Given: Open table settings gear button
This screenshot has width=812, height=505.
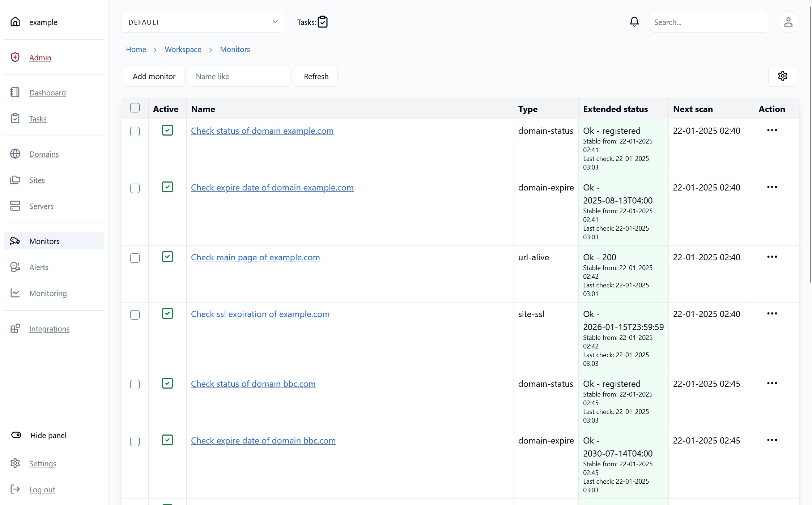Looking at the screenshot, I should coord(783,76).
